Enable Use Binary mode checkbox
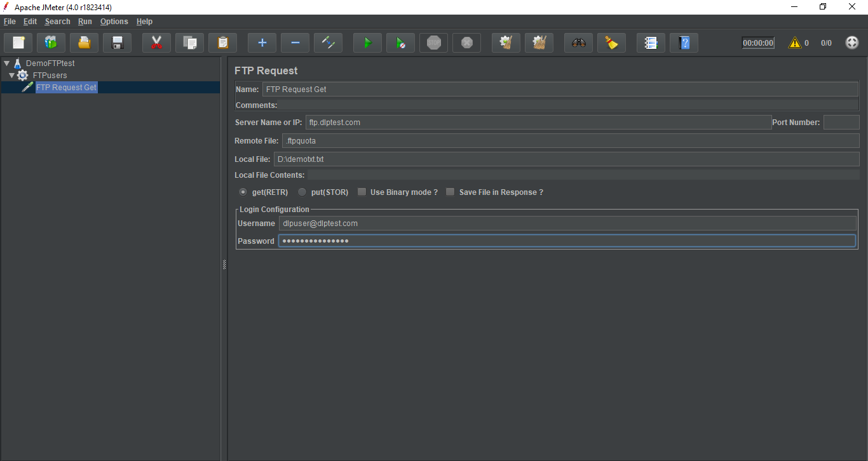The image size is (868, 461). click(x=362, y=192)
